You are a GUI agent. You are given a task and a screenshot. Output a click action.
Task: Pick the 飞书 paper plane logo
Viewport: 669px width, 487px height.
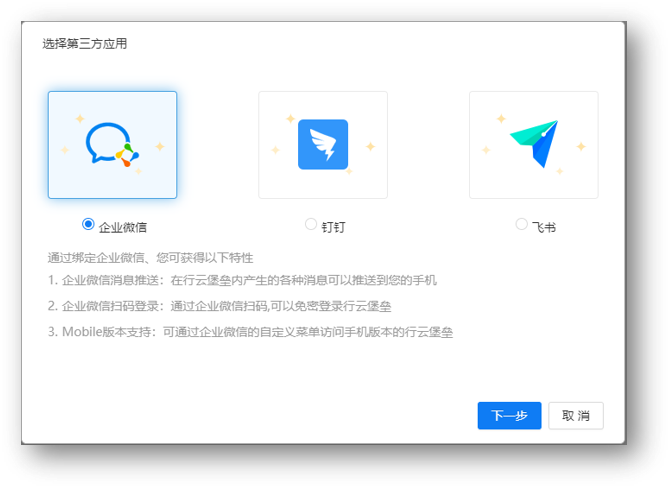pos(534,144)
